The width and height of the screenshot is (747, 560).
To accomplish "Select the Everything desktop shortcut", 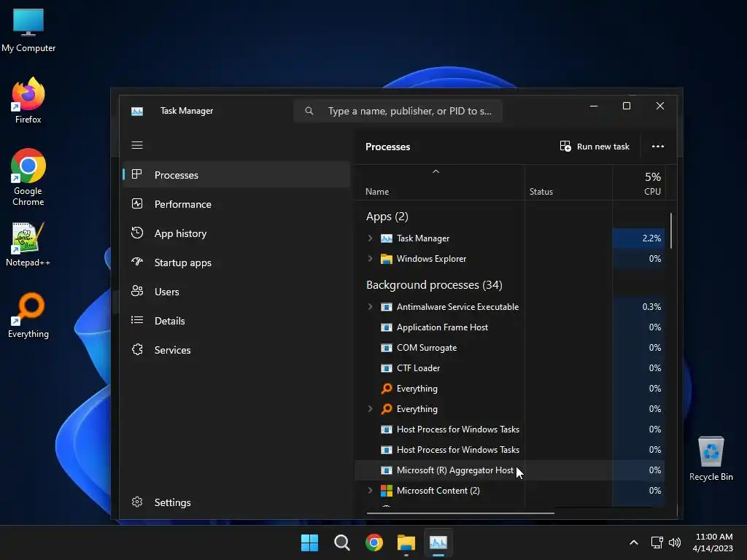I will click(28, 316).
